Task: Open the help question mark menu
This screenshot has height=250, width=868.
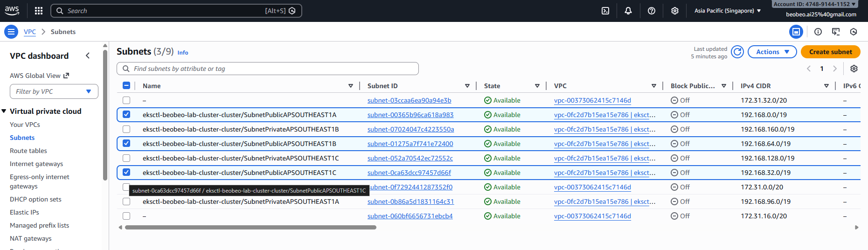Action: click(652, 11)
